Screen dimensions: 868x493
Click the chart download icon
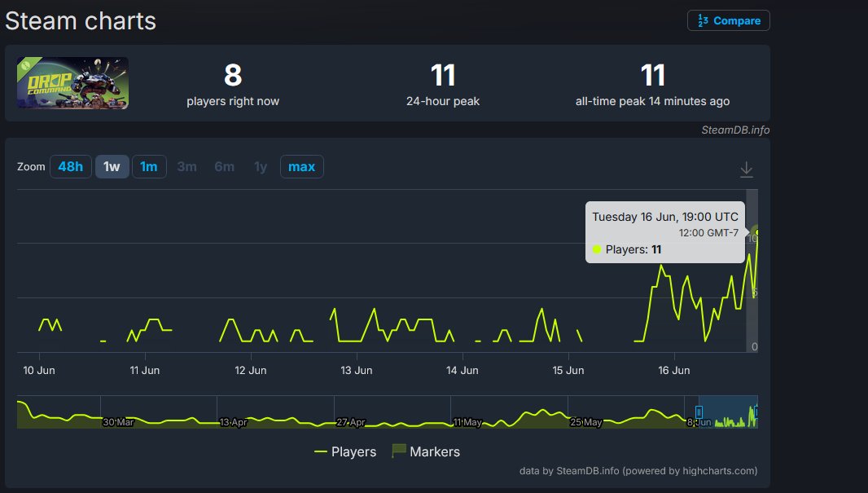tap(746, 169)
